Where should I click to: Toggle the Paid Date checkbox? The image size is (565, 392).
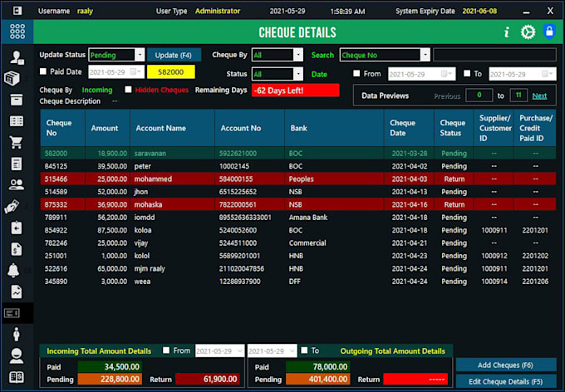[x=43, y=71]
